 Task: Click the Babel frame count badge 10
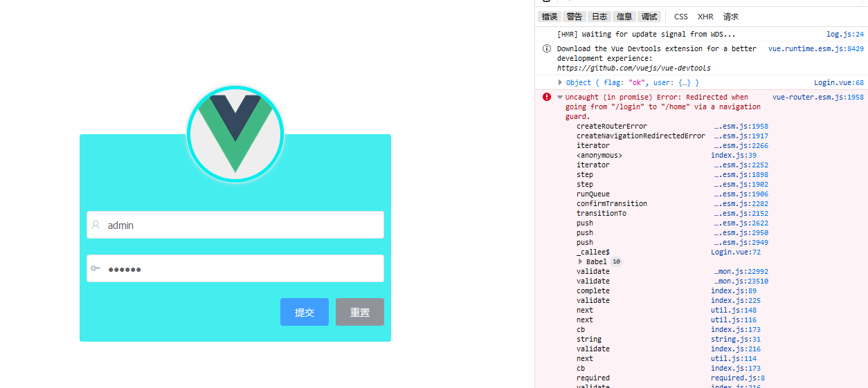(x=615, y=261)
